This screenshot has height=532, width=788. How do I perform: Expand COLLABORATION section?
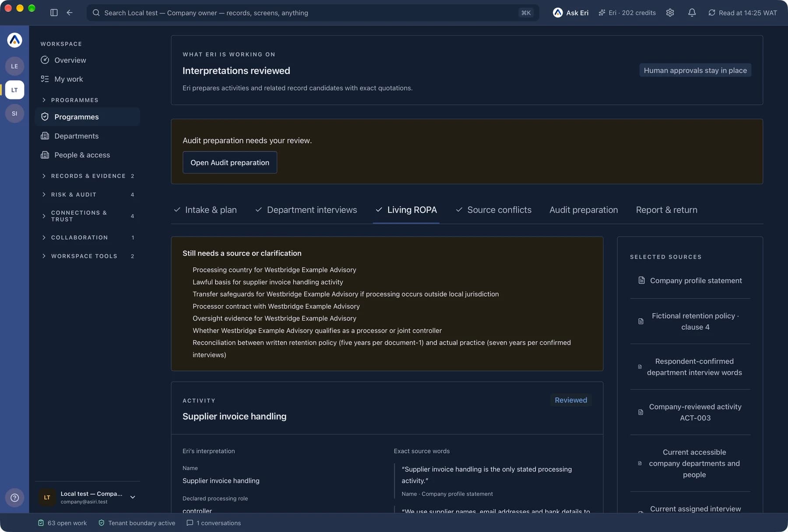click(x=88, y=238)
